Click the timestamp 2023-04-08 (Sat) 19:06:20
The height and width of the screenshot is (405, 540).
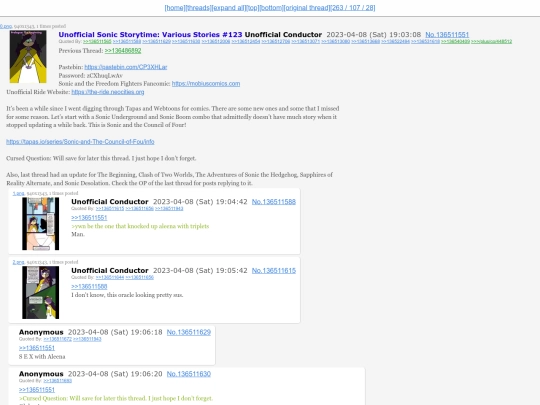pyautogui.click(x=115, y=374)
